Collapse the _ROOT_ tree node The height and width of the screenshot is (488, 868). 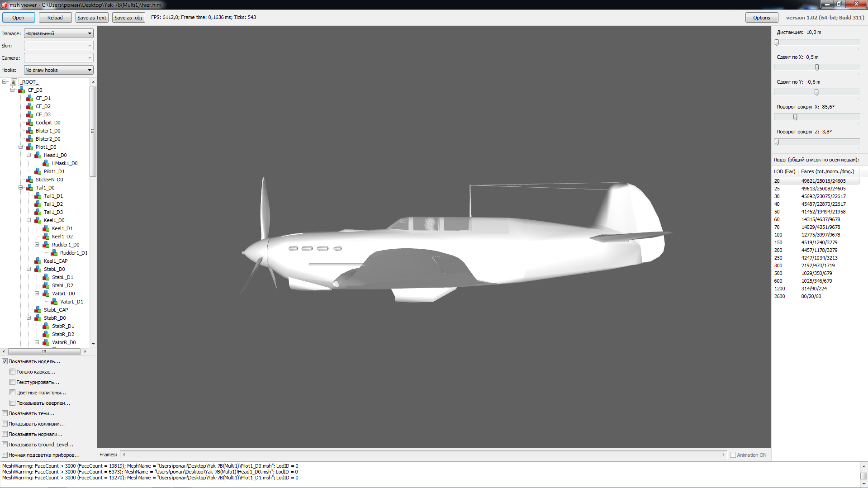pos(5,82)
